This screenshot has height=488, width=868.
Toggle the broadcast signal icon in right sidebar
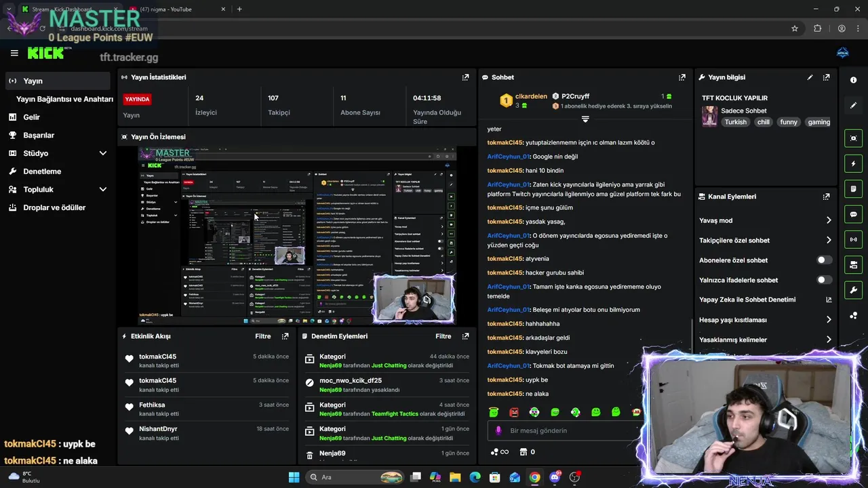click(x=853, y=239)
